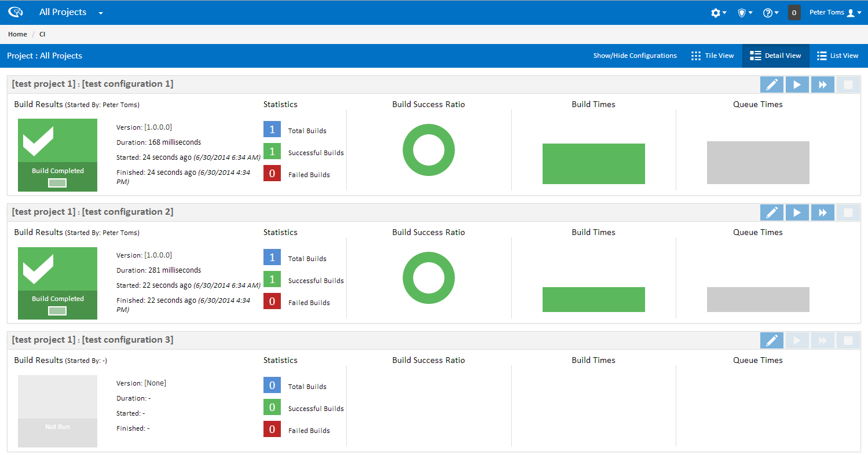Click Successful Builds count for configuration 3

click(272, 407)
